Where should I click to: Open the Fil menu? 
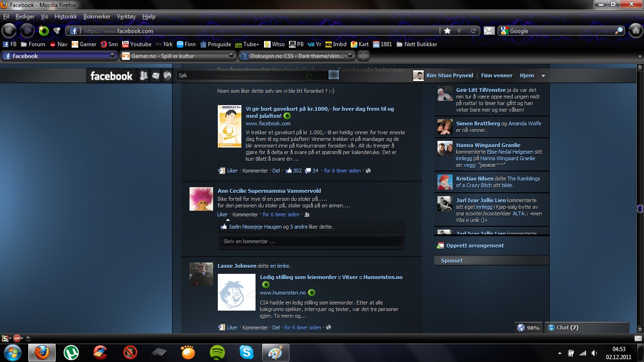pos(6,16)
